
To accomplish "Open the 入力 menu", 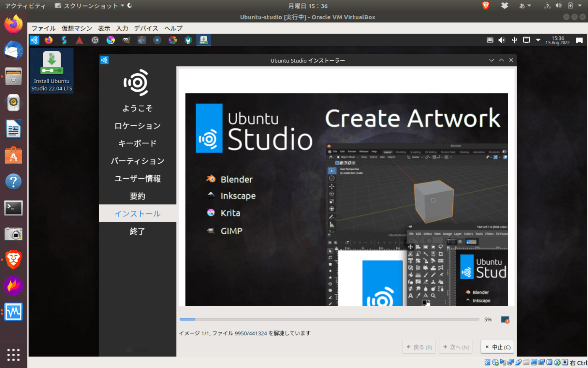I will coord(122,28).
